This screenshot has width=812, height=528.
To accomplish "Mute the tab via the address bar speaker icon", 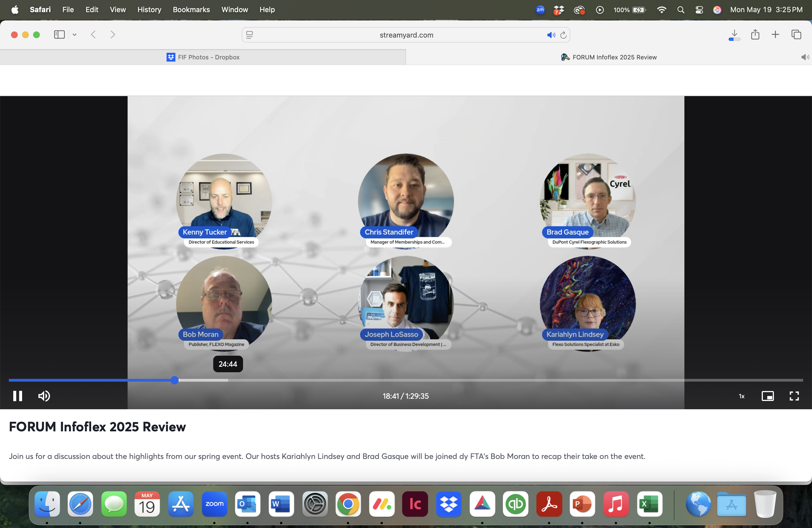I will click(550, 35).
